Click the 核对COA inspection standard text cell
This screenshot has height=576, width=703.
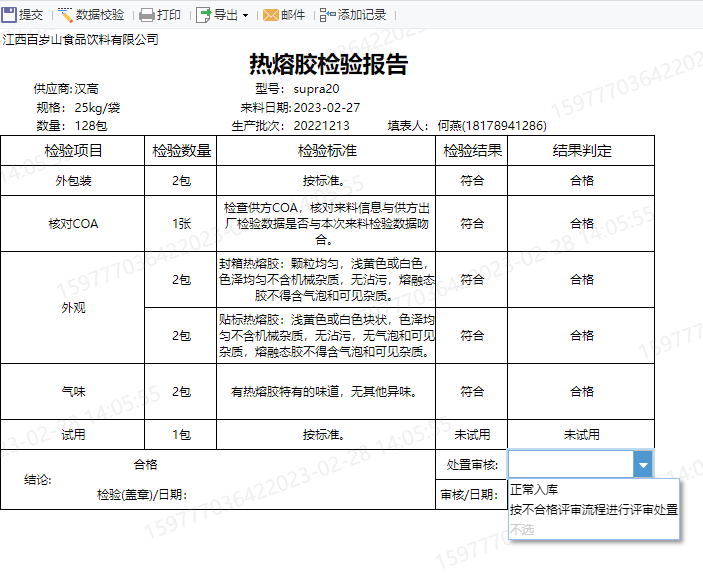[327, 223]
